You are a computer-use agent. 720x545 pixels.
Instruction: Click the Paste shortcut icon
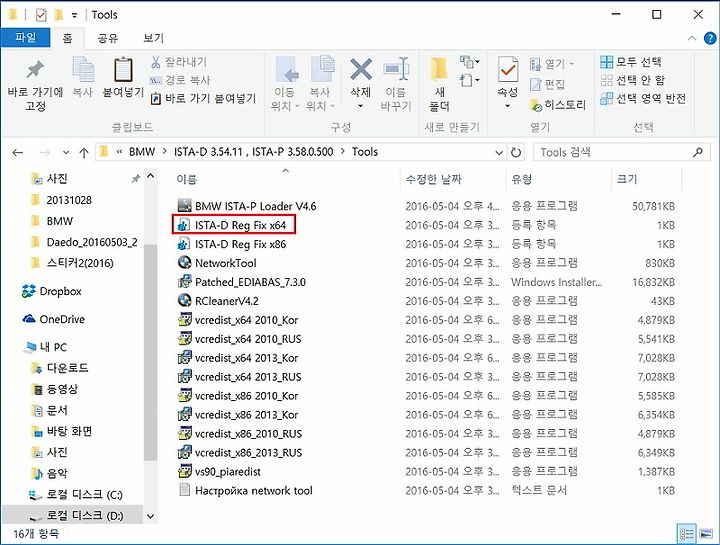pyautogui.click(x=156, y=98)
